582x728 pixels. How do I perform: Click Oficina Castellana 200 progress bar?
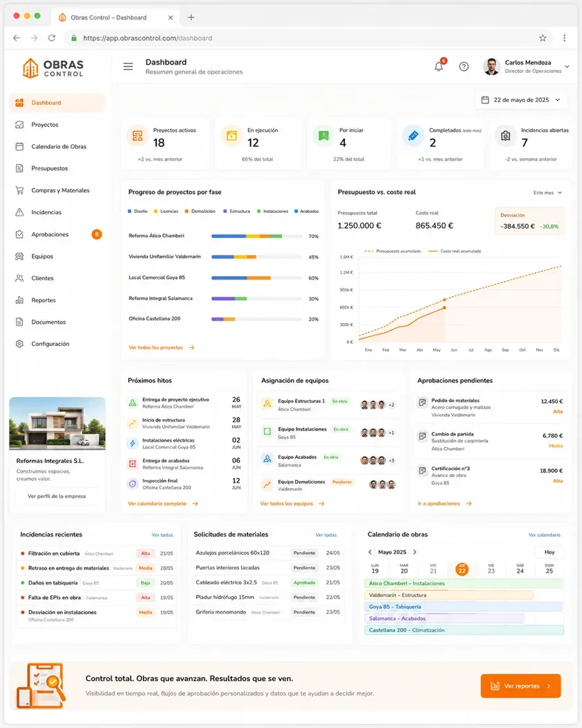256,319
